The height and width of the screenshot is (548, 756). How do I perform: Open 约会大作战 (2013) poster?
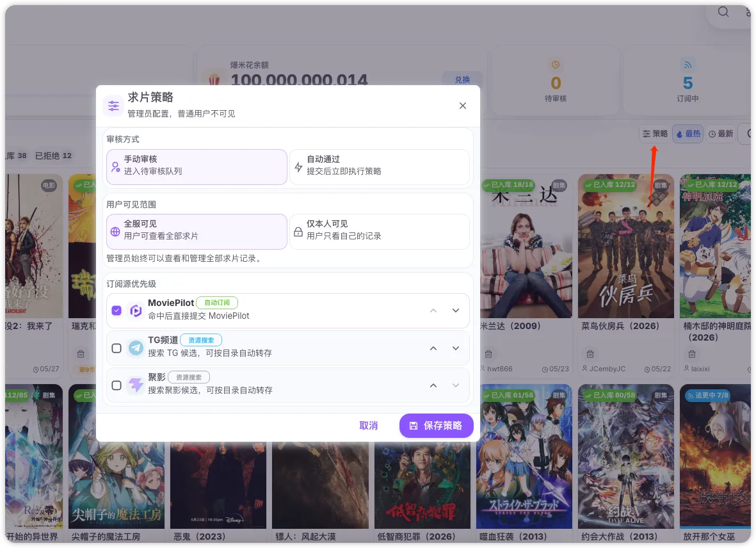[x=626, y=456]
